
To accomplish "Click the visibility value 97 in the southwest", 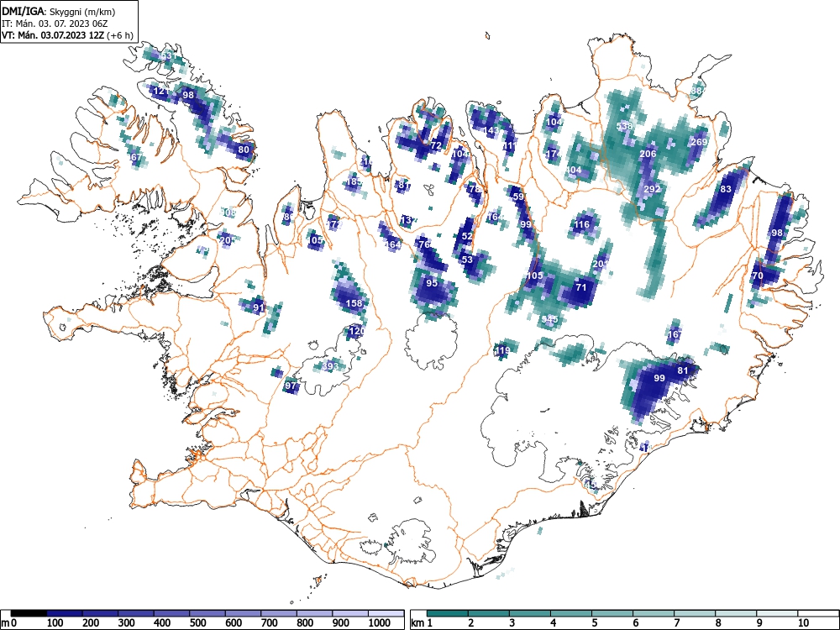I will (291, 386).
